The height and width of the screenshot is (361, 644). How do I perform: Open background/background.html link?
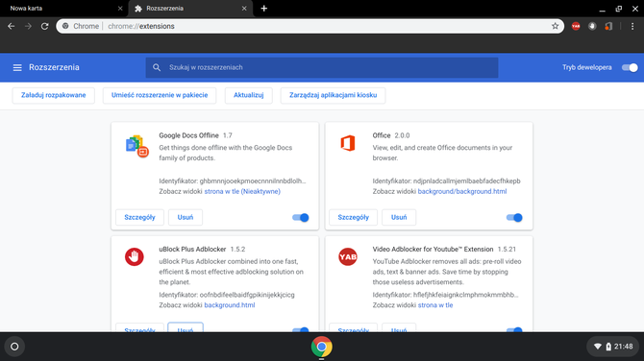pyautogui.click(x=462, y=192)
